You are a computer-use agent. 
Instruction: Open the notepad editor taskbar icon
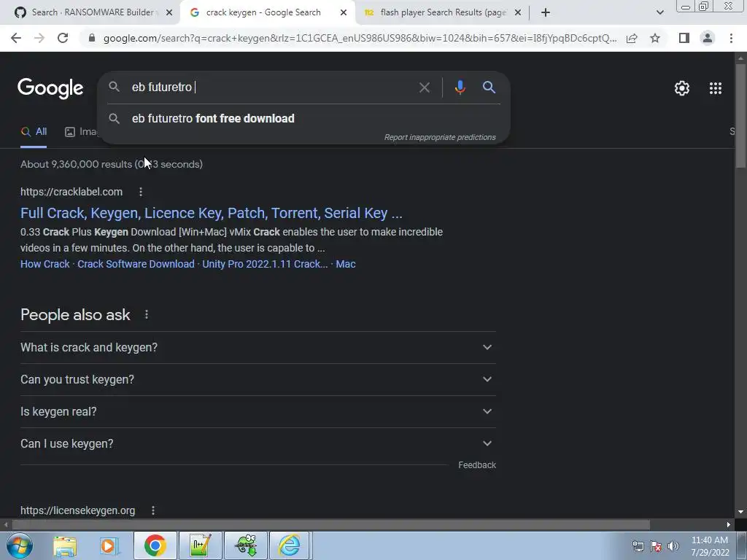(x=200, y=545)
